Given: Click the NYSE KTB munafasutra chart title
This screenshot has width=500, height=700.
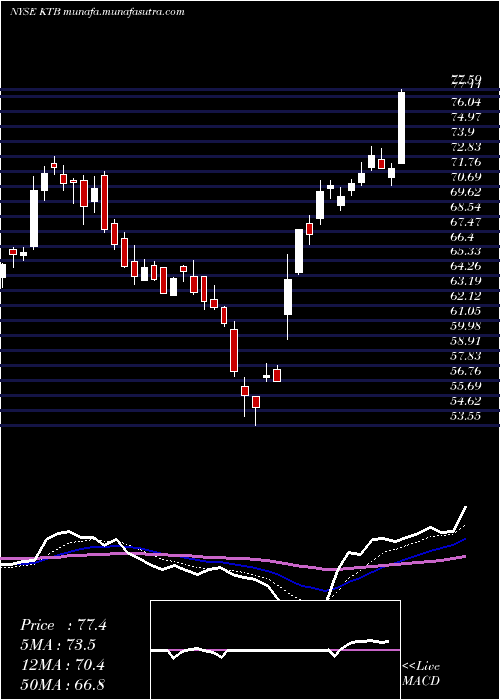Looking at the screenshot, I should (97, 12).
